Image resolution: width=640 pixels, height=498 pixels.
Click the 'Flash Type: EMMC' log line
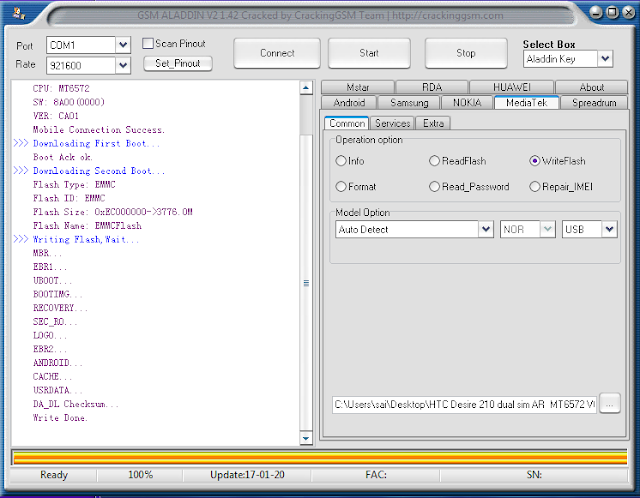[74, 185]
